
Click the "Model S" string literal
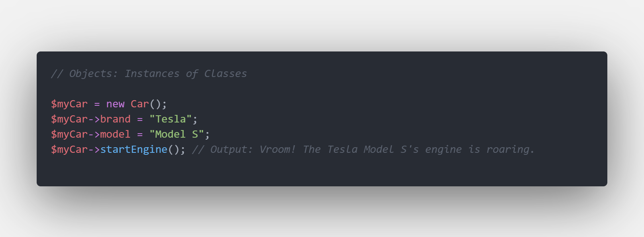(x=177, y=134)
